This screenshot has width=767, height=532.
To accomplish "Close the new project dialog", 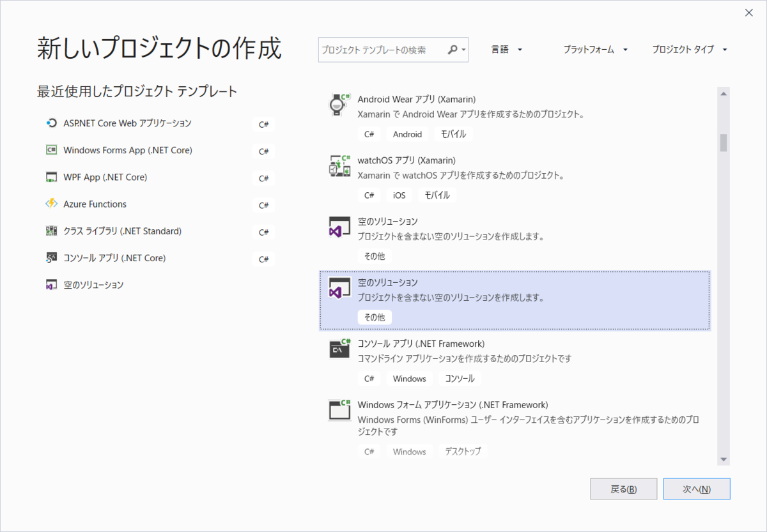I will pos(749,13).
